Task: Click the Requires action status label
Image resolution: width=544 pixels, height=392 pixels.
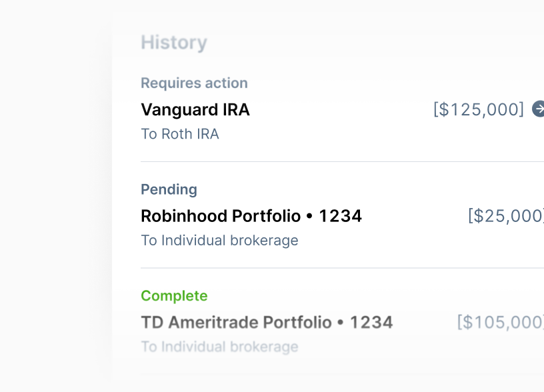Action: coord(194,83)
